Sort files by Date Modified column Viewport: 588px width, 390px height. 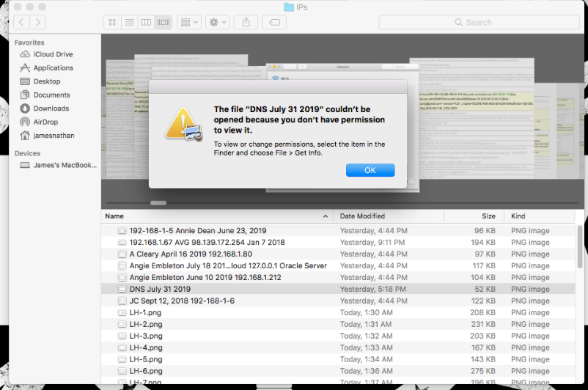[x=362, y=216]
